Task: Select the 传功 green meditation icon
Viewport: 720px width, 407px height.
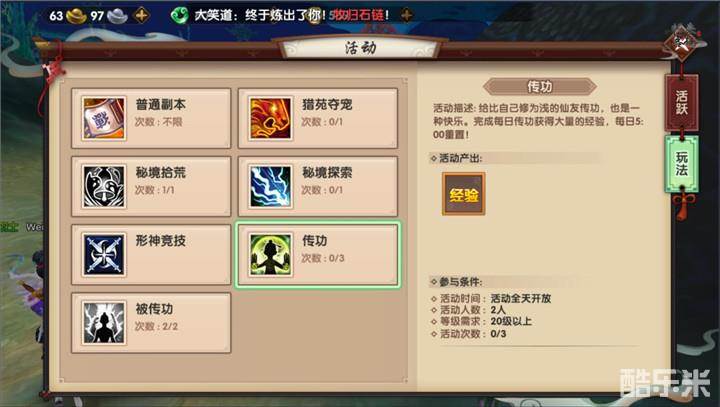Action: click(270, 254)
